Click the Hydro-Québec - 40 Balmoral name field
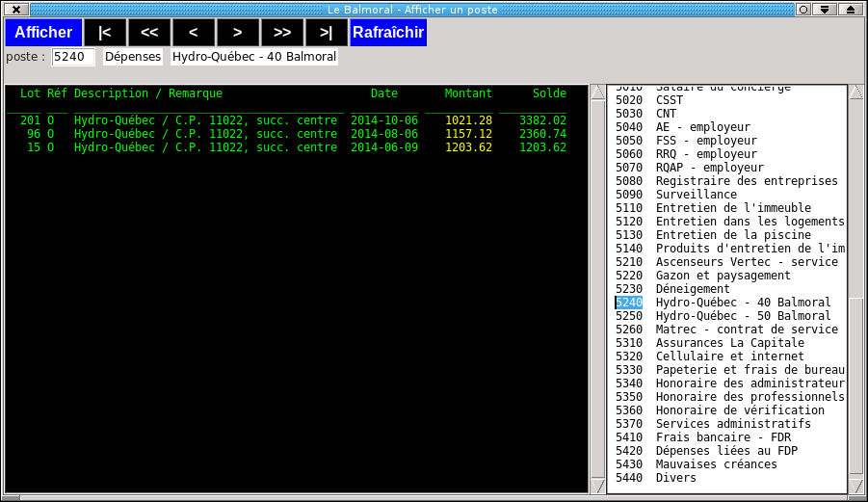The width and height of the screenshot is (868, 502). [254, 57]
